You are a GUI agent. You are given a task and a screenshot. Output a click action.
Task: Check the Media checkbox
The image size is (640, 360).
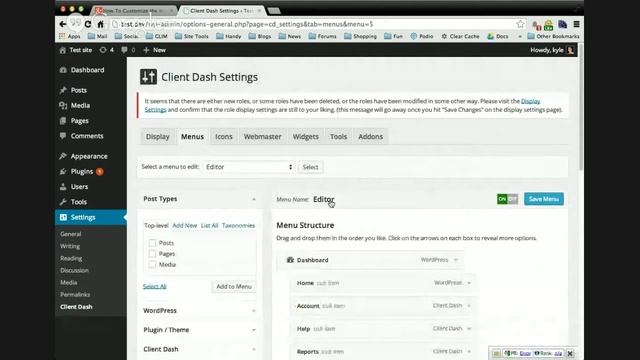click(152, 264)
